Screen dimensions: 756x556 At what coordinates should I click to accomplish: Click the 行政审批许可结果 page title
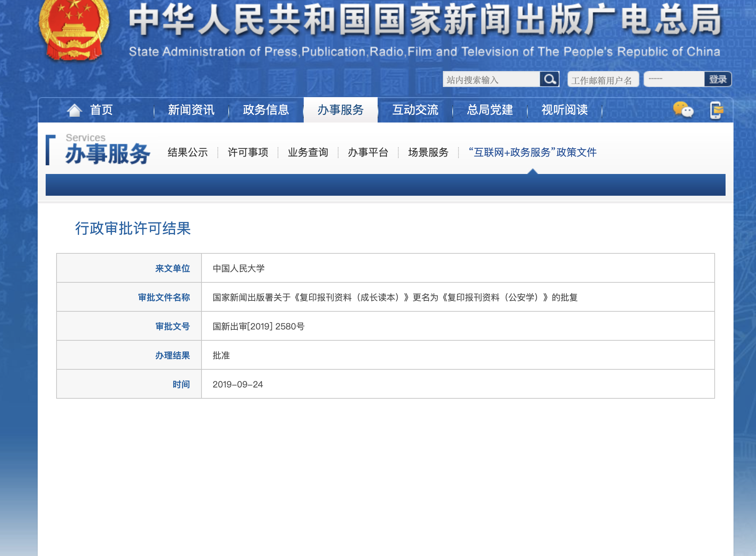[133, 229]
